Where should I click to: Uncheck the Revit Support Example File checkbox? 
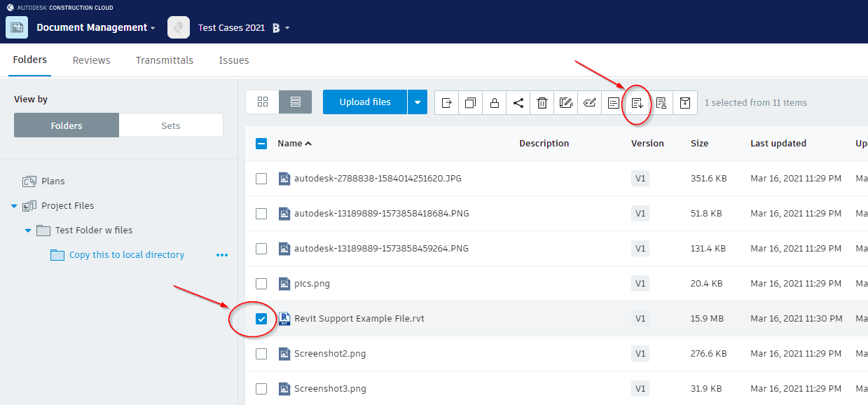[x=261, y=318]
